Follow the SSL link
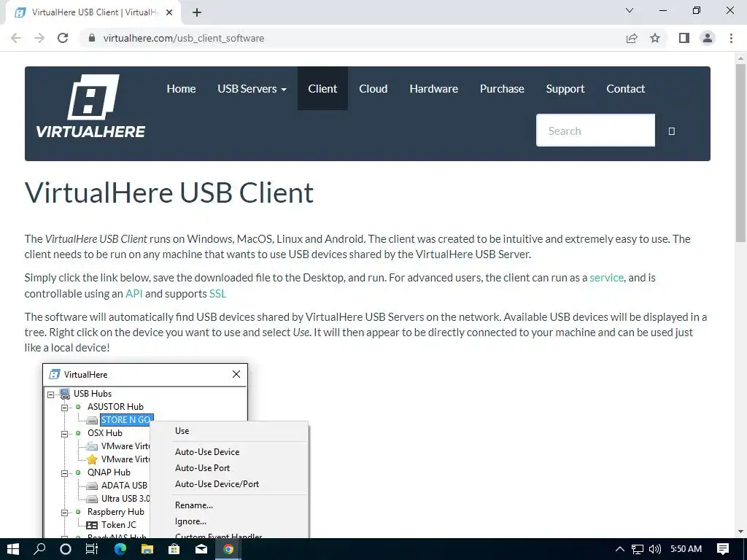Viewport: 747px width, 560px height. tap(217, 293)
